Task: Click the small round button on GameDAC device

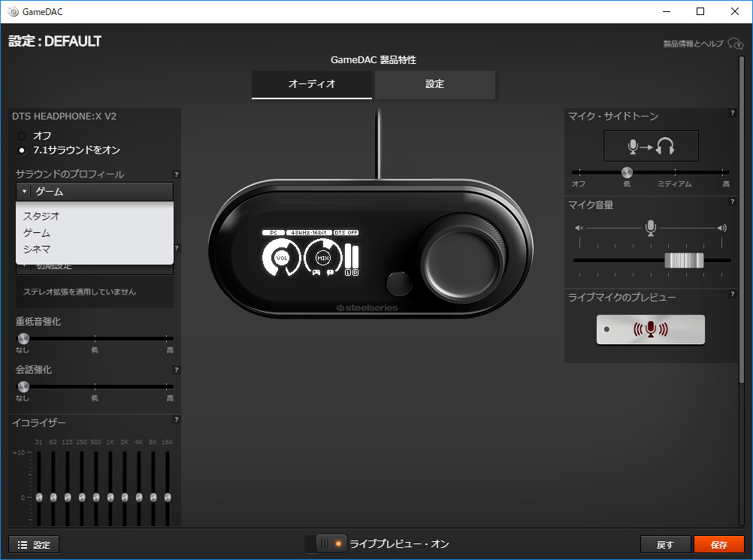Action: pos(398,284)
